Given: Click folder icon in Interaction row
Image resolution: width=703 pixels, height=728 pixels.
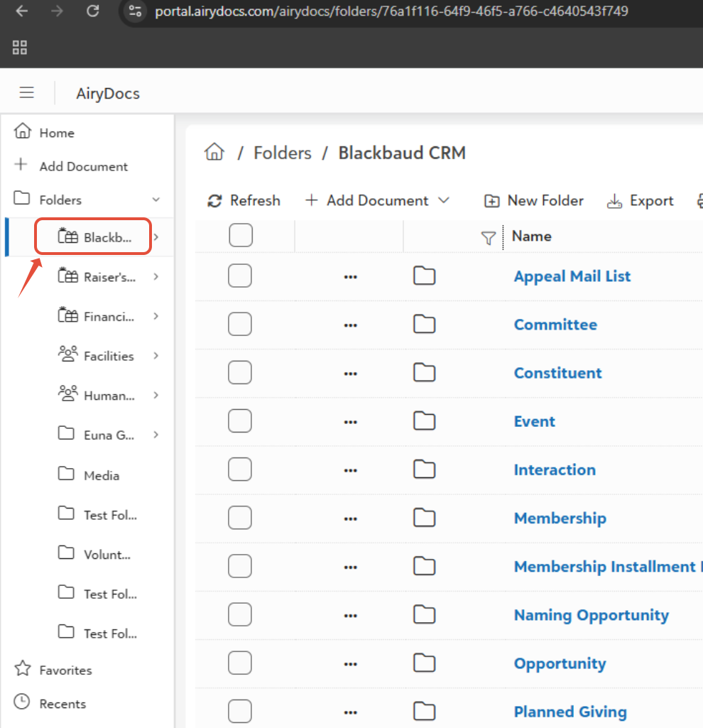Looking at the screenshot, I should [425, 469].
